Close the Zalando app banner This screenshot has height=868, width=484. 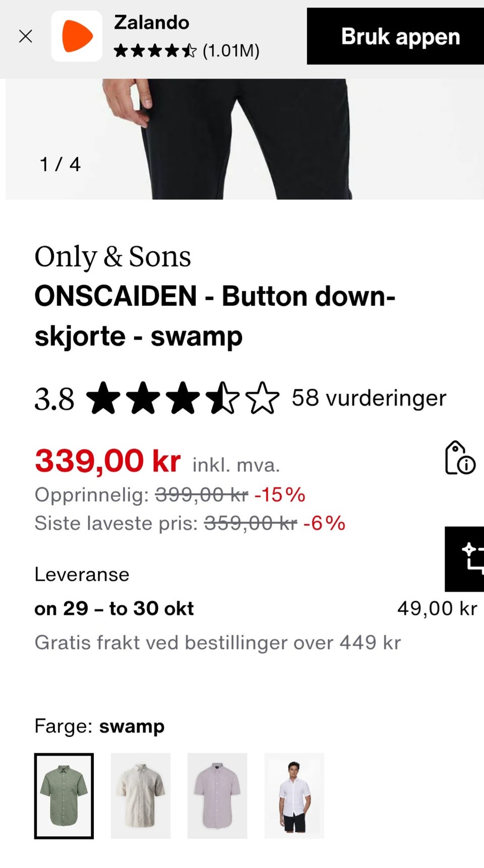click(25, 36)
